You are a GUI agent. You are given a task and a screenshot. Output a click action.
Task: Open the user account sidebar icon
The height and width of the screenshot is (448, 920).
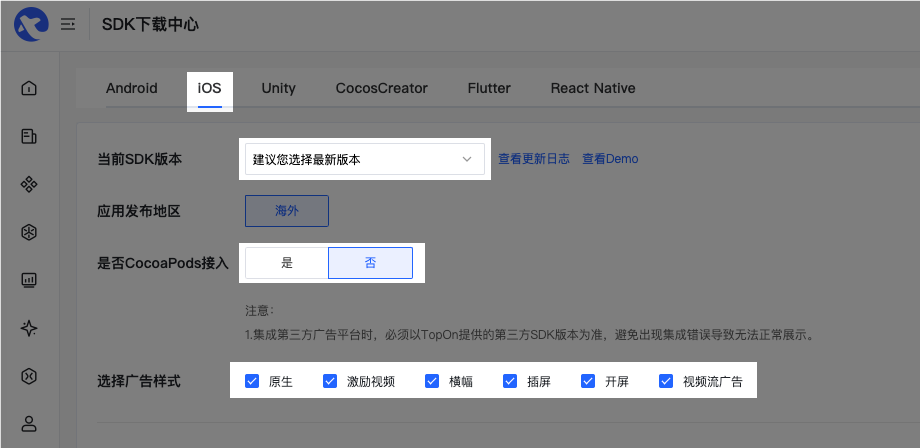click(x=29, y=423)
